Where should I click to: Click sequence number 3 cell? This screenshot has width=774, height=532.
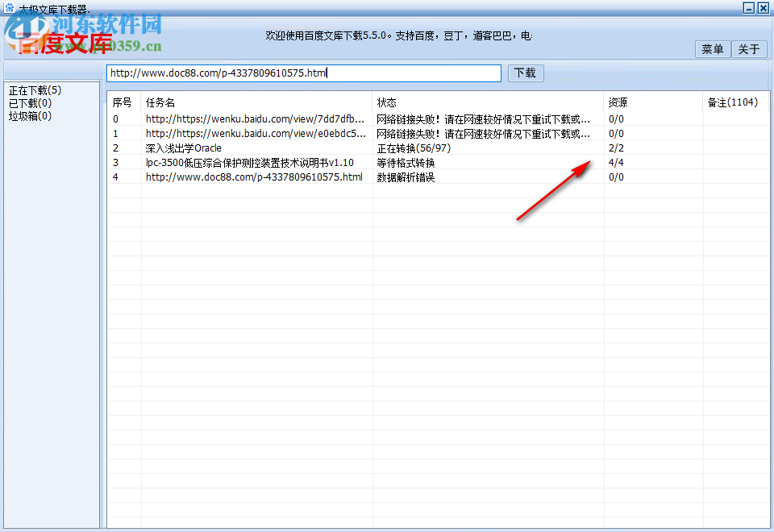tap(115, 162)
